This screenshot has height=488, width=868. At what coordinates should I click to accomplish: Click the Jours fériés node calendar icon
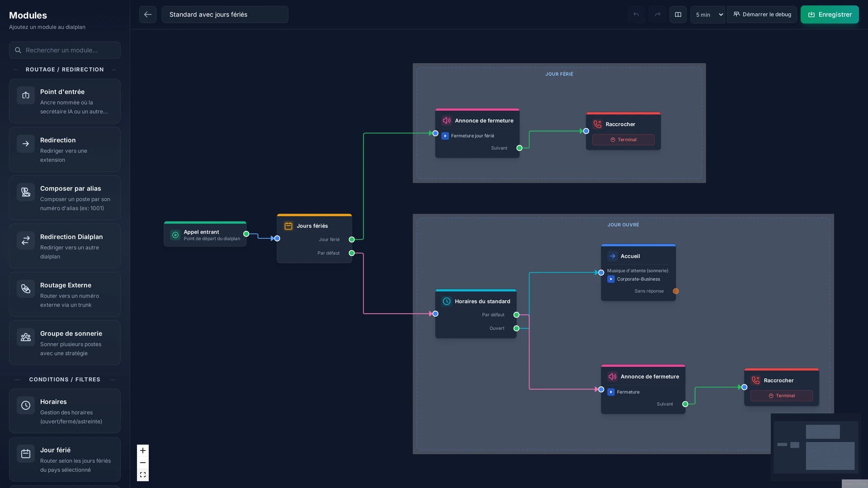tap(288, 226)
